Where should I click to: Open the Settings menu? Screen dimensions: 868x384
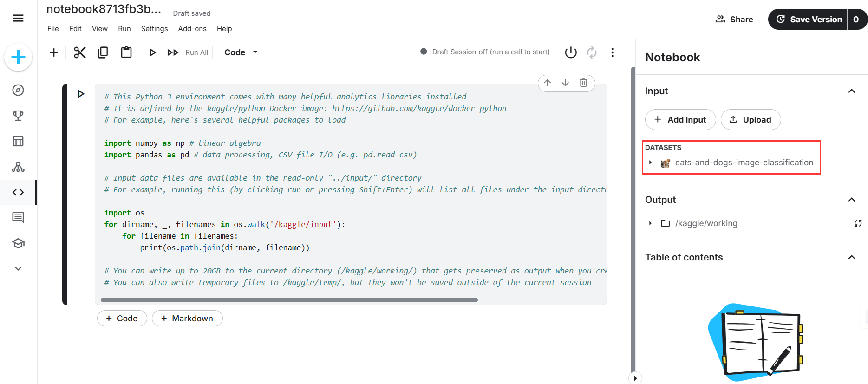(154, 29)
